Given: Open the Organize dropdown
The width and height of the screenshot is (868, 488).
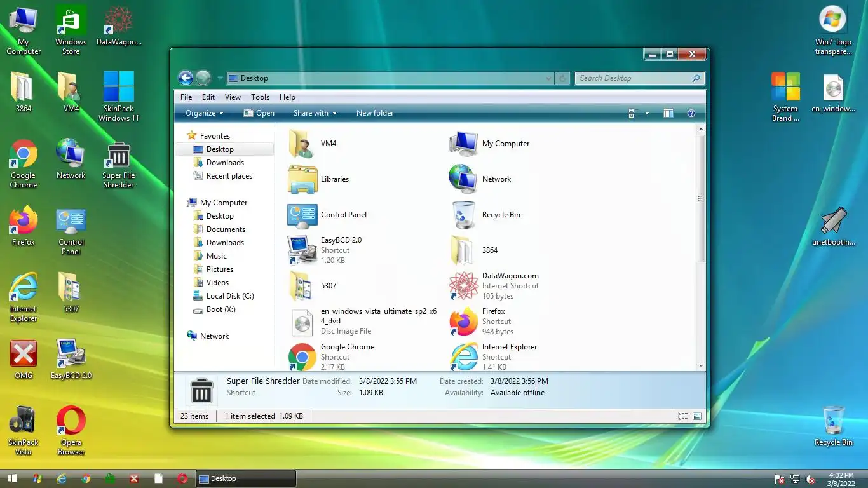Looking at the screenshot, I should pos(205,113).
